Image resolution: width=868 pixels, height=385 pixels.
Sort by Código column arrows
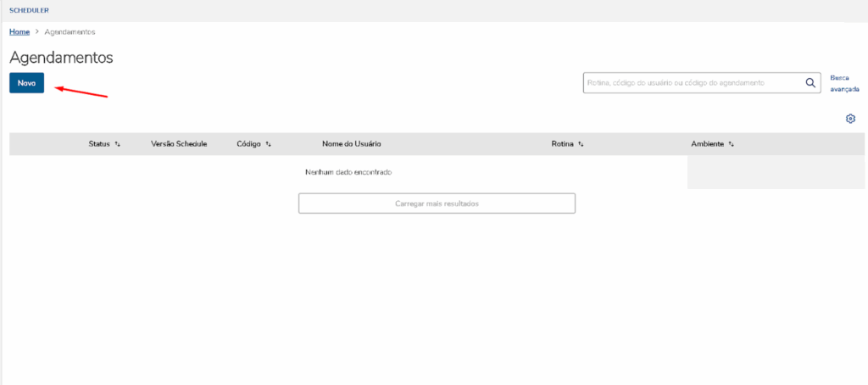click(268, 144)
